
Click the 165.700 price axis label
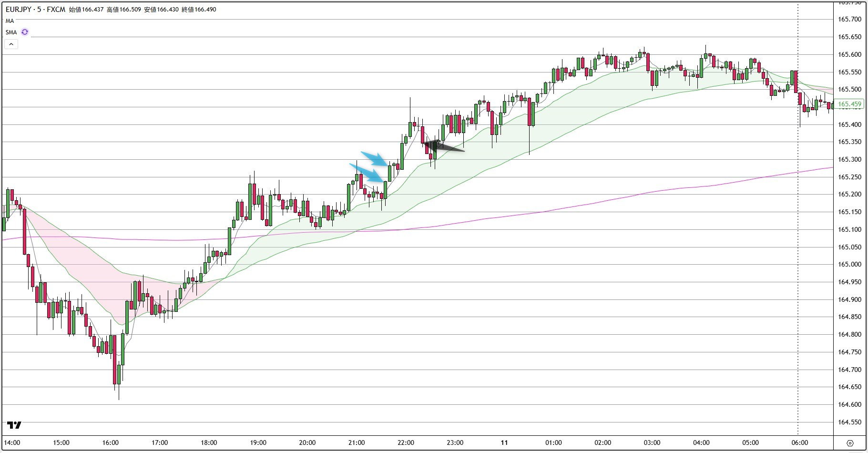click(x=849, y=20)
